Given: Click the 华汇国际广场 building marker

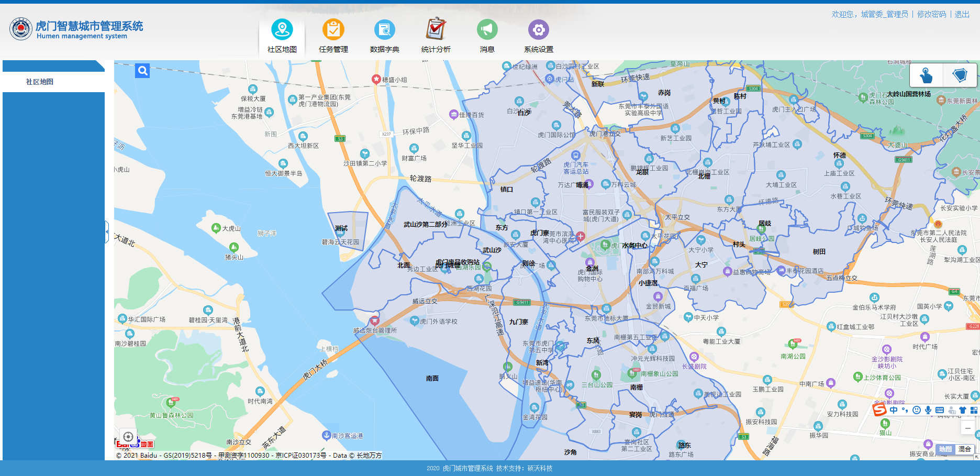Looking at the screenshot, I should [122, 318].
